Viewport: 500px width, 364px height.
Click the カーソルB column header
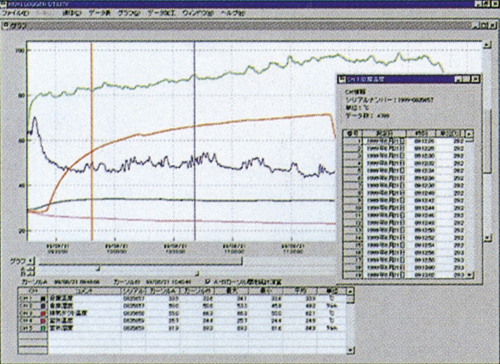click(198, 291)
